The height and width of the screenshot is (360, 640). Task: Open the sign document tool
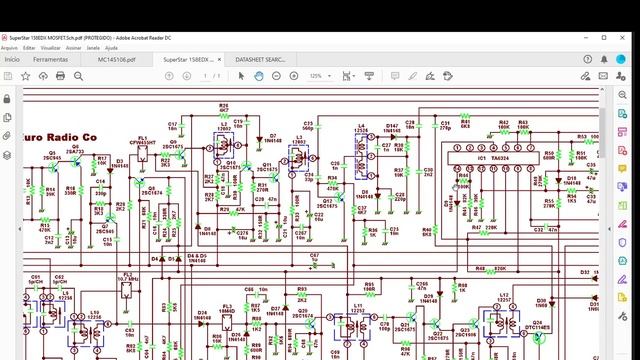pos(430,76)
